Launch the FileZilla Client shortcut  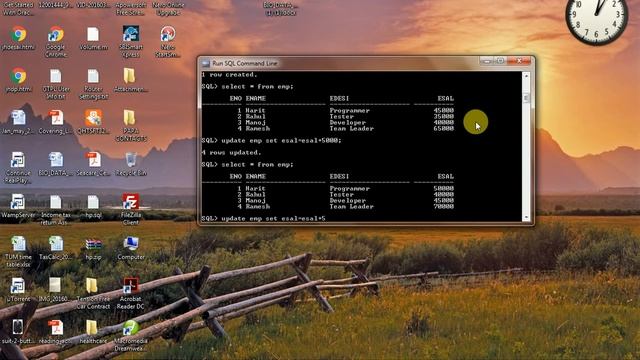tap(131, 202)
